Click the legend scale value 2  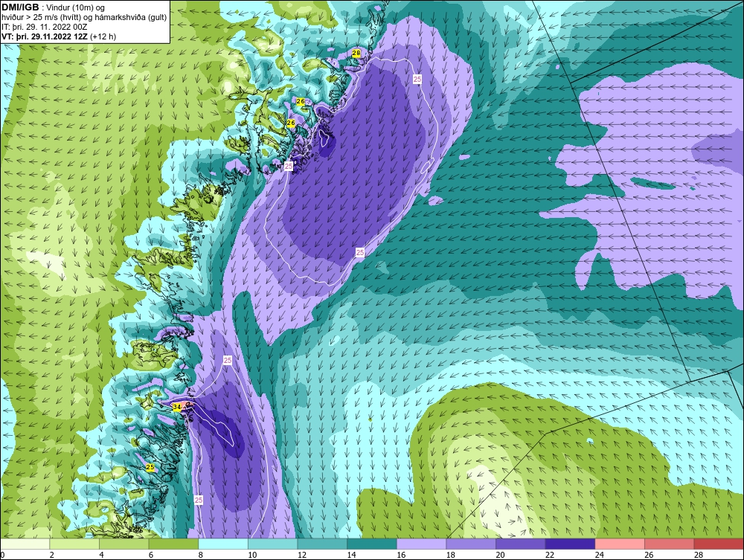coord(52,555)
